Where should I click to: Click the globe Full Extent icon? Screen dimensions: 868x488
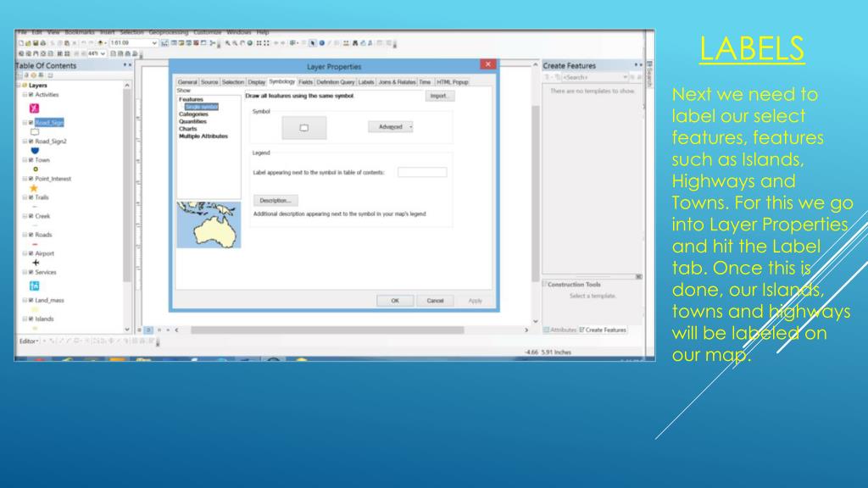(250, 43)
